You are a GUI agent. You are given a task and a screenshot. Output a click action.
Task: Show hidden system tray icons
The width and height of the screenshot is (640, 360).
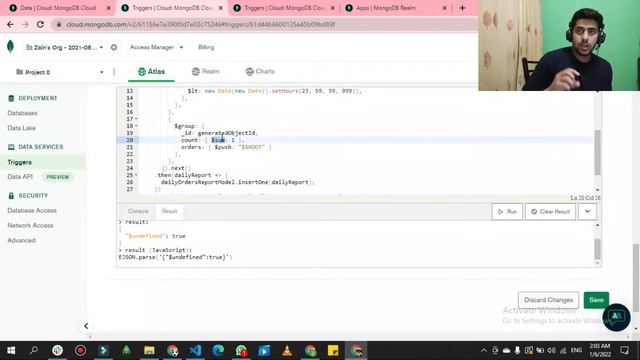tap(484, 350)
